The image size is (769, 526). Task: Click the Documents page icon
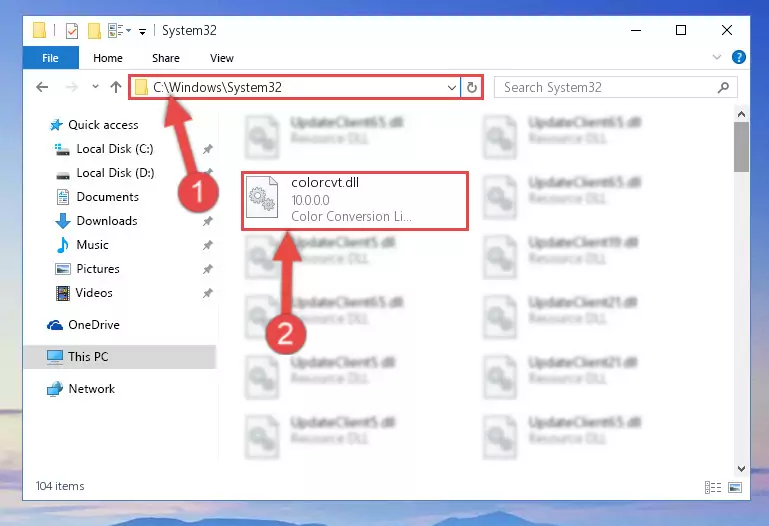click(63, 197)
